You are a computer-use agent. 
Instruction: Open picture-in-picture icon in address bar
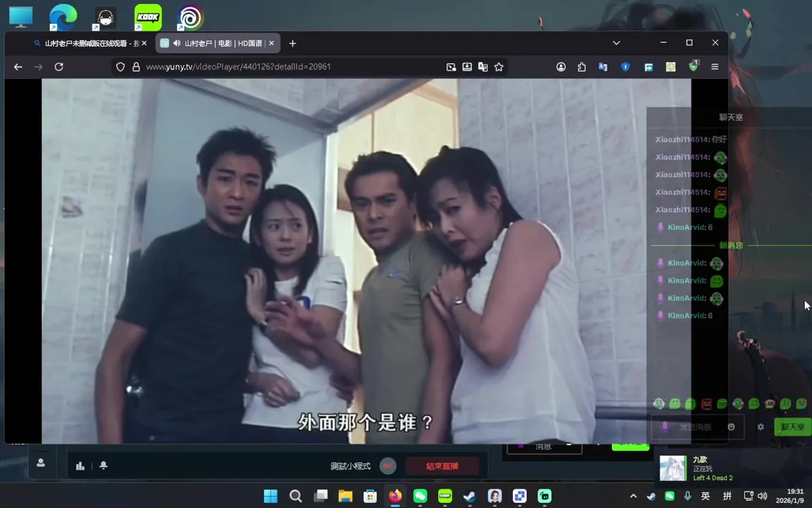pyautogui.click(x=451, y=67)
